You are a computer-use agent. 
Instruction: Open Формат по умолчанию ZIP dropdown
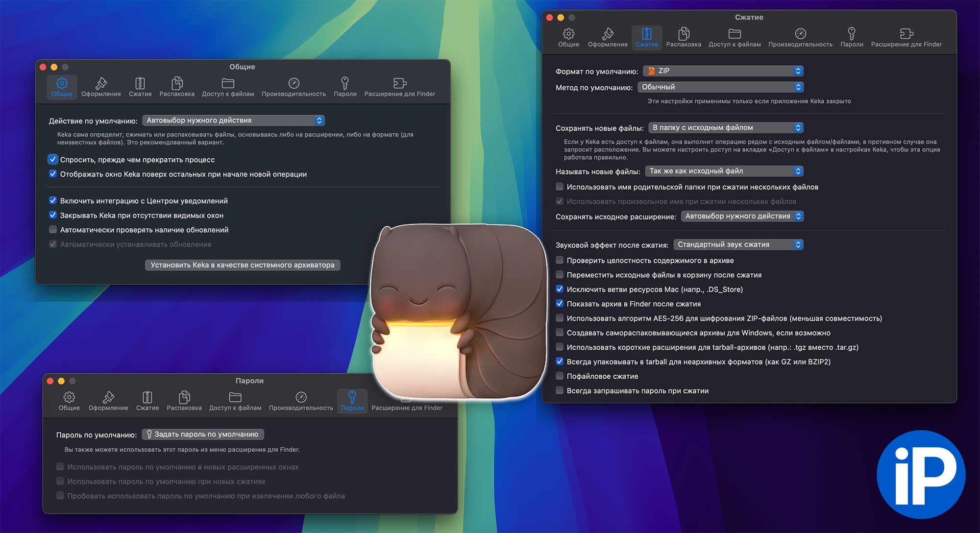pyautogui.click(x=723, y=71)
